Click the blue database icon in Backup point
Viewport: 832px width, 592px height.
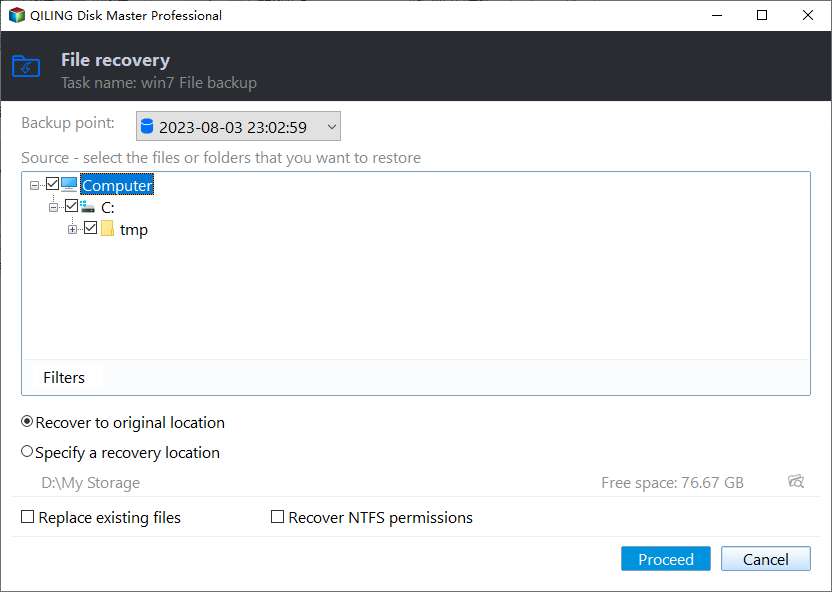point(147,126)
